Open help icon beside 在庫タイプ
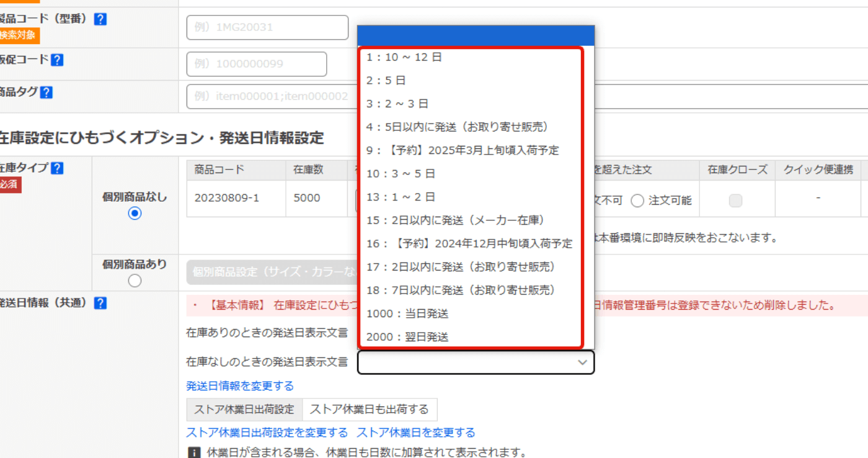The width and height of the screenshot is (868, 458). (57, 168)
